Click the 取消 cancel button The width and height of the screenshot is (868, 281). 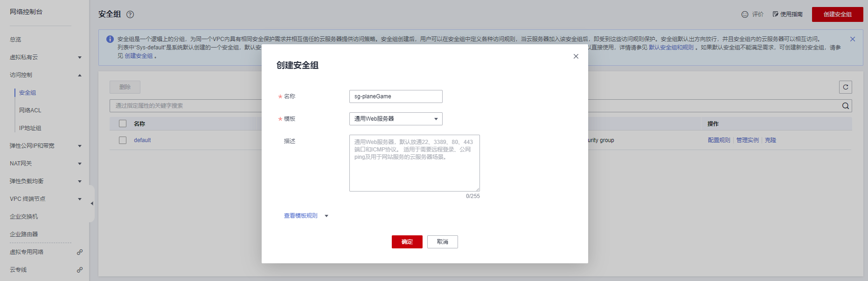[x=443, y=242]
